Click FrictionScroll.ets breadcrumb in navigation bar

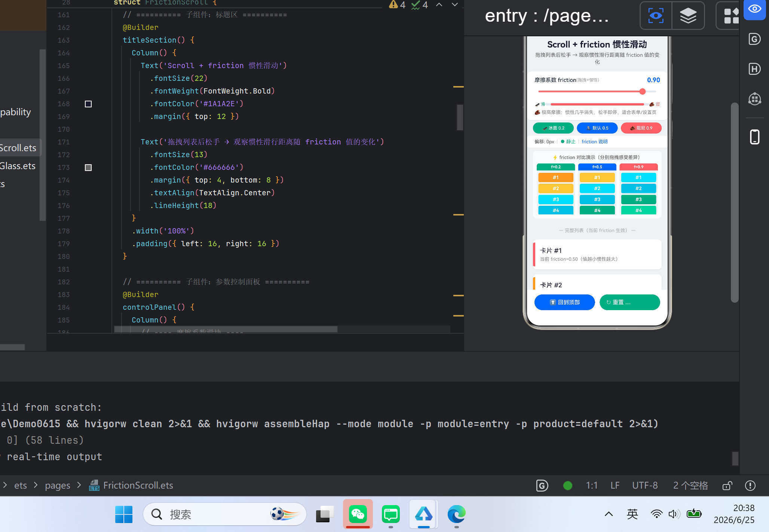[131, 486]
